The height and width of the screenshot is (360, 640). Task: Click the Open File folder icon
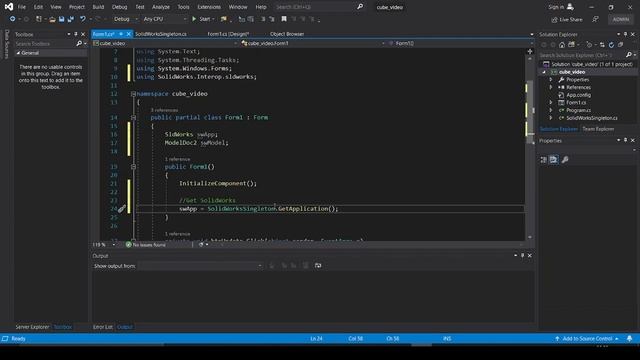coord(52,19)
